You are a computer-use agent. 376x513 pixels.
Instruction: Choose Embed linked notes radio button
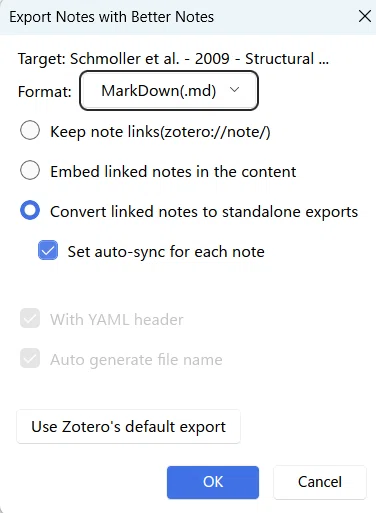30,170
